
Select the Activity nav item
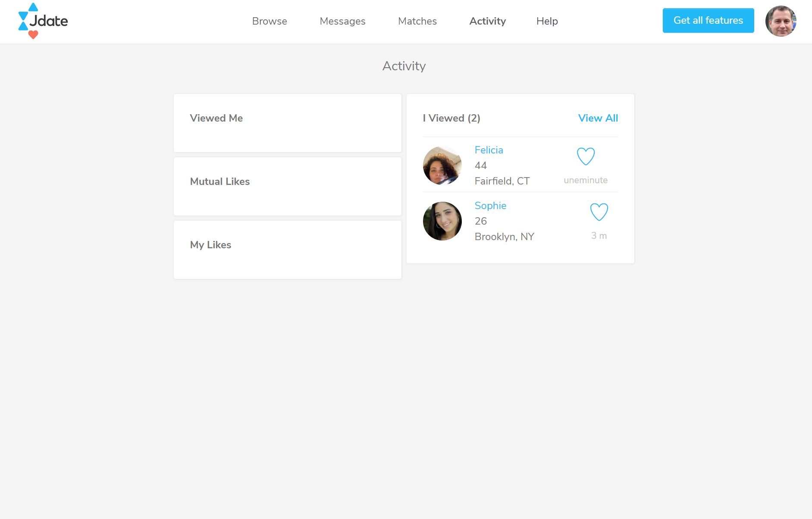pyautogui.click(x=487, y=21)
